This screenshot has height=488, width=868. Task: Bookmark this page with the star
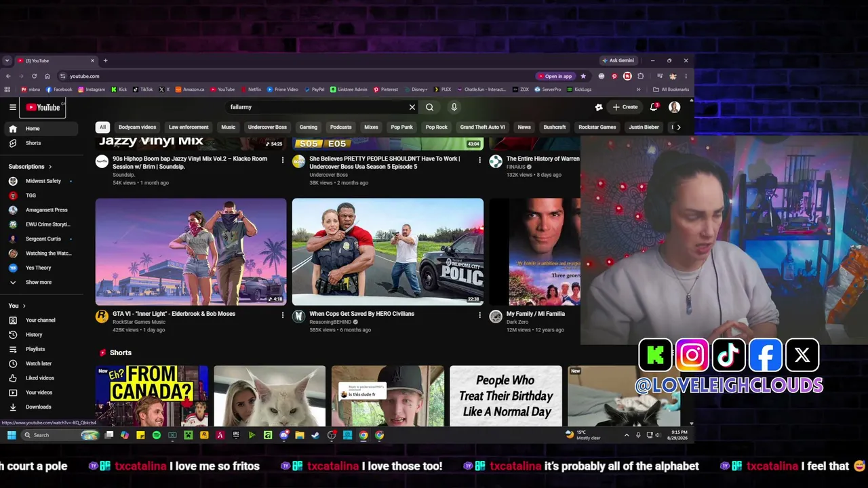pyautogui.click(x=583, y=76)
